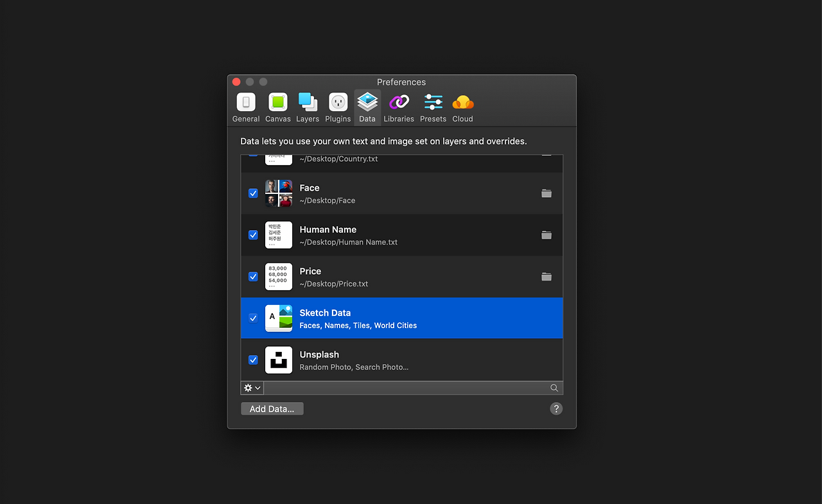The width and height of the screenshot is (822, 504).
Task: Open the Libraries preferences pane
Action: 398,107
